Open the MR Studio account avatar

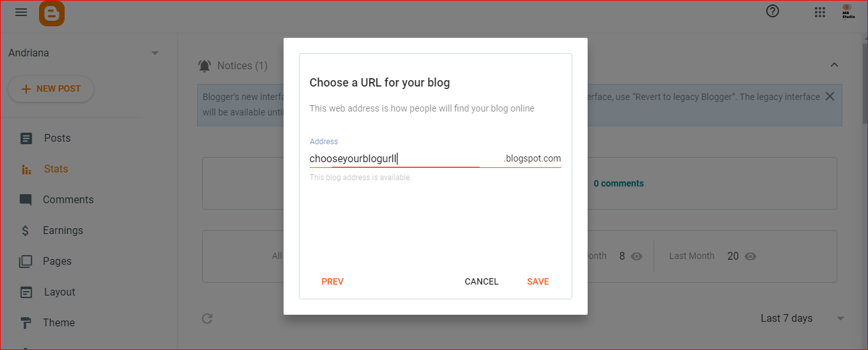(x=848, y=12)
